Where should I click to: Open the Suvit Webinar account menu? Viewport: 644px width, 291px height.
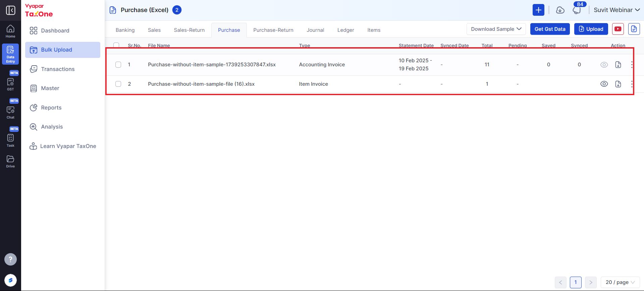pos(617,10)
